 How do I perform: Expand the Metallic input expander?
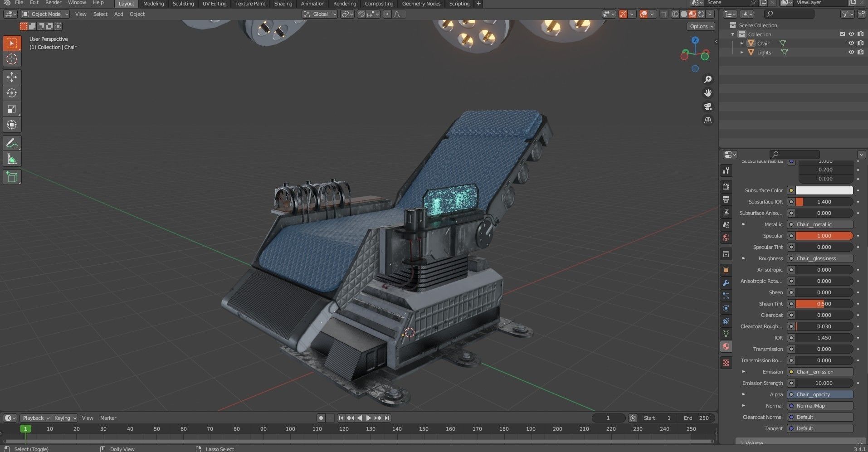pos(744,224)
